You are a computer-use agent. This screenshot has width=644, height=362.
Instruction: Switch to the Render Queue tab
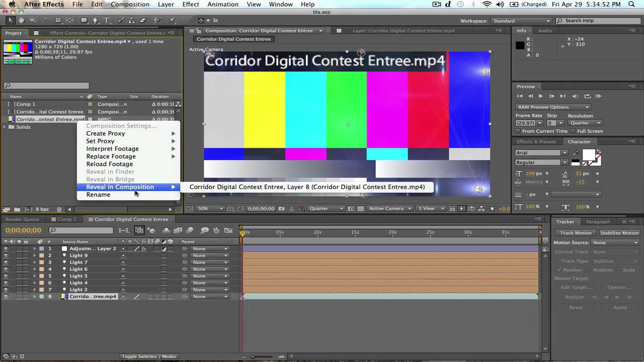[x=22, y=219]
